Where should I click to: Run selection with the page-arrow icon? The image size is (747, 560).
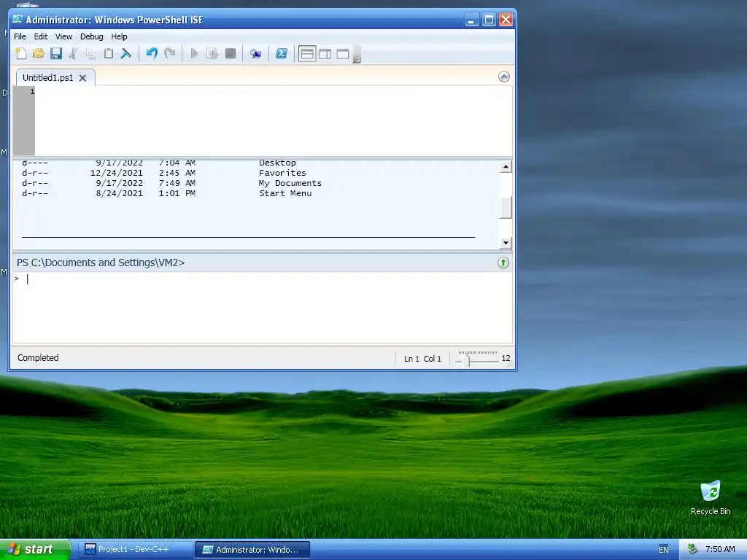tap(212, 54)
